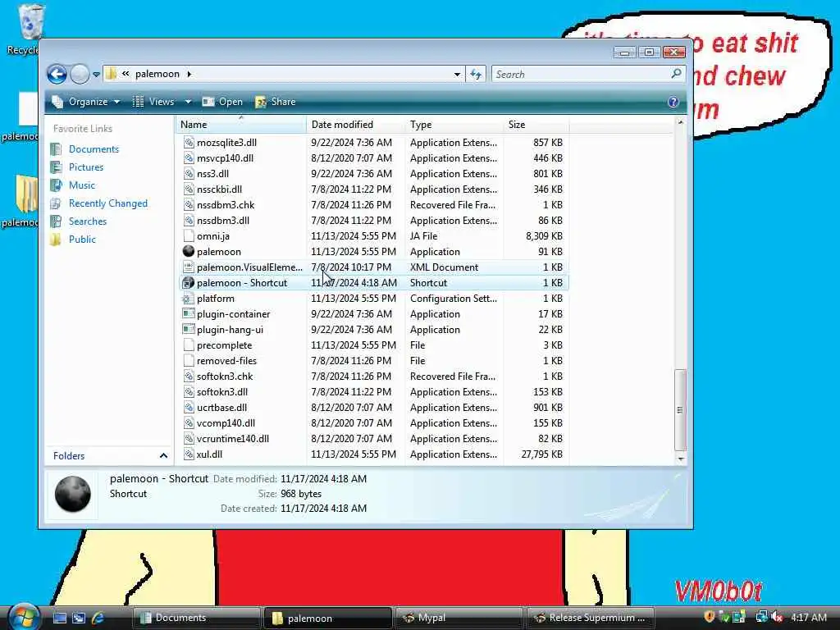The height and width of the screenshot is (630, 840).
Task: Click the Windows Start orb
Action: coord(23,617)
